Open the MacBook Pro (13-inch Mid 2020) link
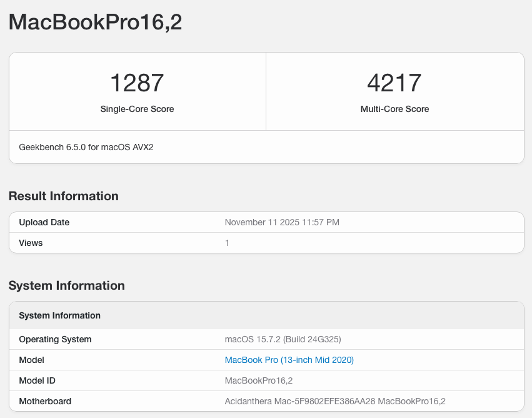The image size is (532, 418). click(x=289, y=360)
